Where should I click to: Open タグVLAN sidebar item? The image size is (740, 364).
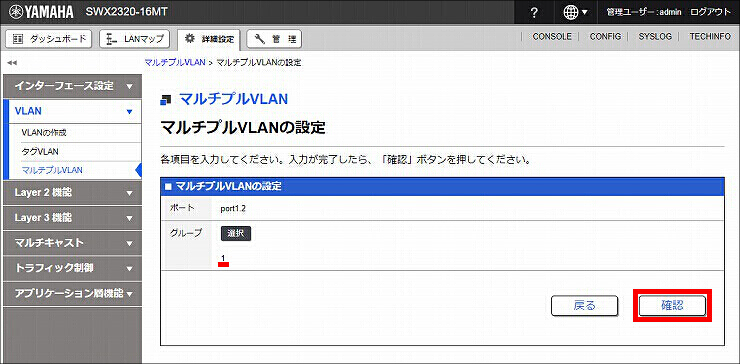tap(40, 152)
